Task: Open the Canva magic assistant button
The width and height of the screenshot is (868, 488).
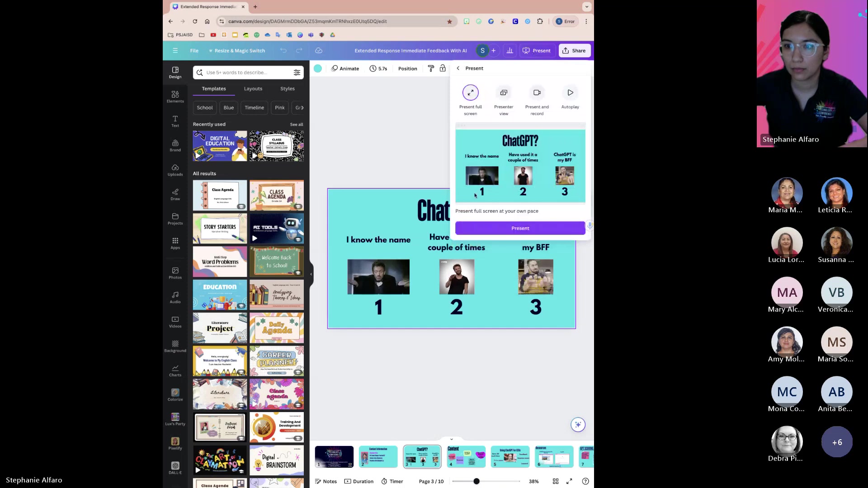Action: [578, 425]
